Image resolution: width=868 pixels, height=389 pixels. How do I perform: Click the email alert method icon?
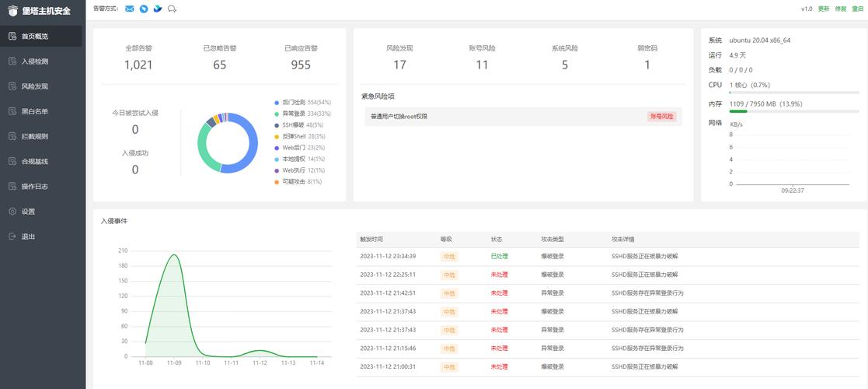click(x=130, y=9)
